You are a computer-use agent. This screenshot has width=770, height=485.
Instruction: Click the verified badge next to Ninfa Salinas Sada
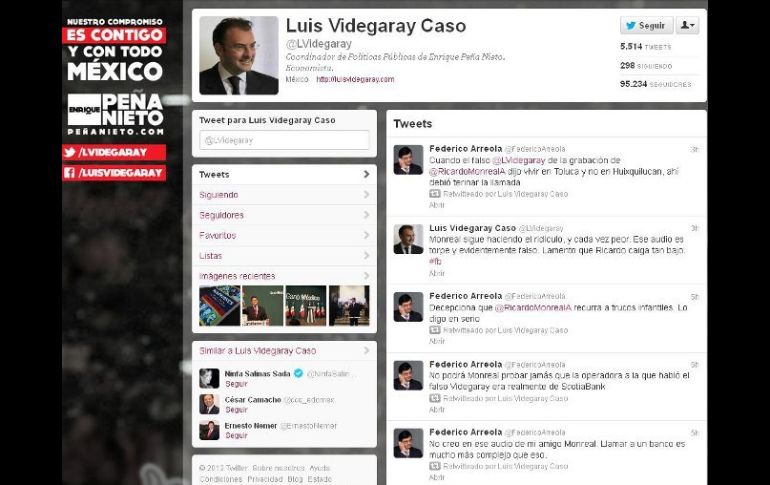pos(298,373)
